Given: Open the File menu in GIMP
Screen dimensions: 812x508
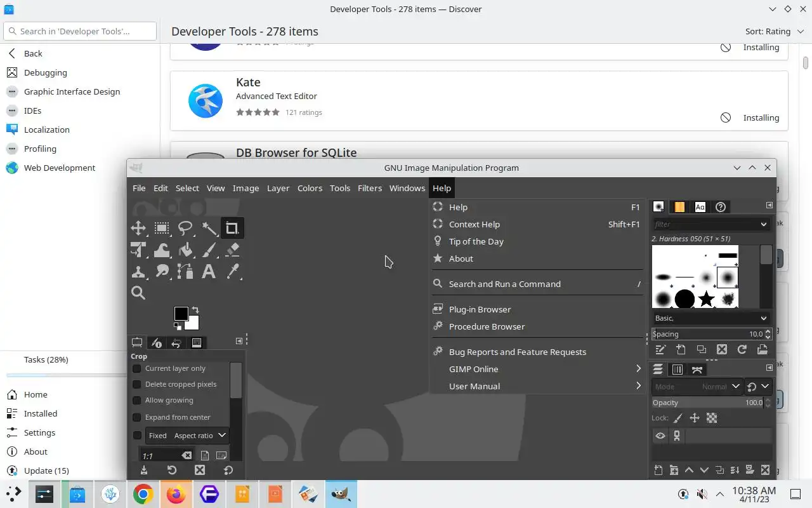Looking at the screenshot, I should tap(139, 188).
